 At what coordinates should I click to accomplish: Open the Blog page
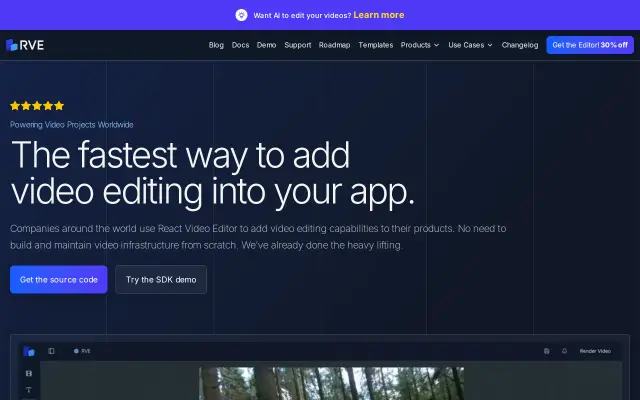pyautogui.click(x=216, y=45)
